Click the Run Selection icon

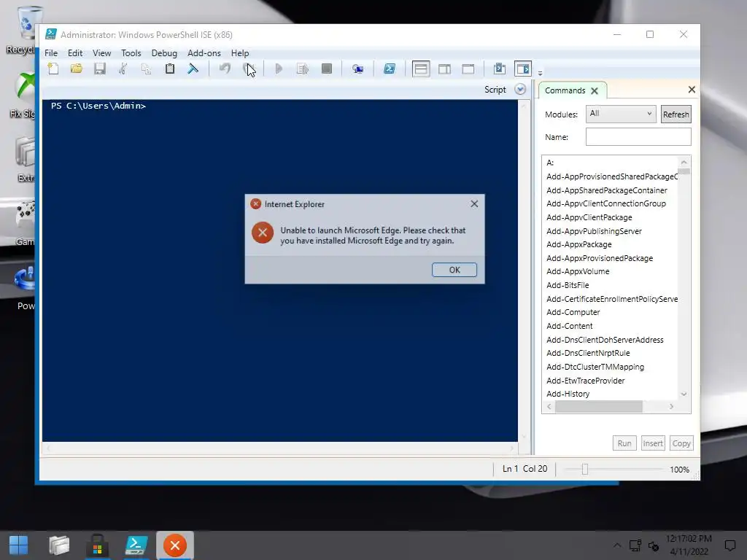click(303, 69)
